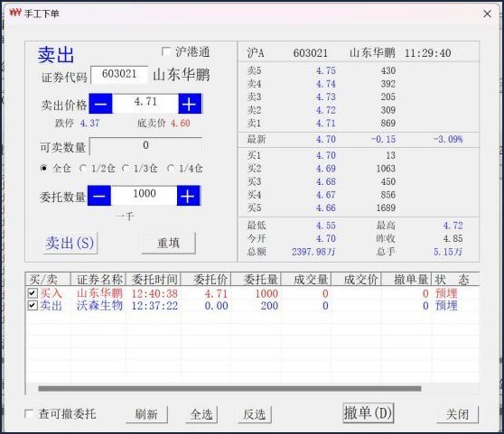
Task: Uncheck the 买入 山东华鹏 order row checkbox
Action: 33,292
